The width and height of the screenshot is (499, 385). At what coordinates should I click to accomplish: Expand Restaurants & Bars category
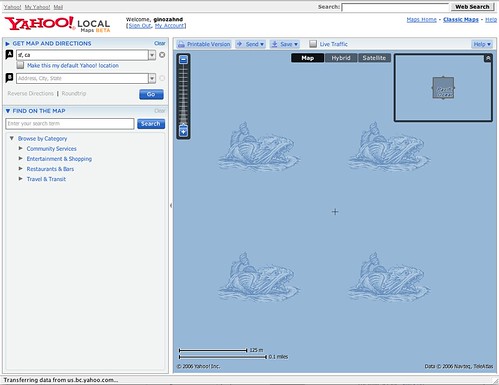click(20, 169)
